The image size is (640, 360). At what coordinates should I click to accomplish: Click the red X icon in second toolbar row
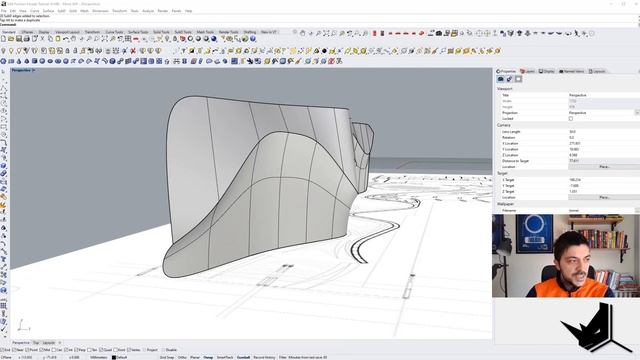(x=133, y=51)
